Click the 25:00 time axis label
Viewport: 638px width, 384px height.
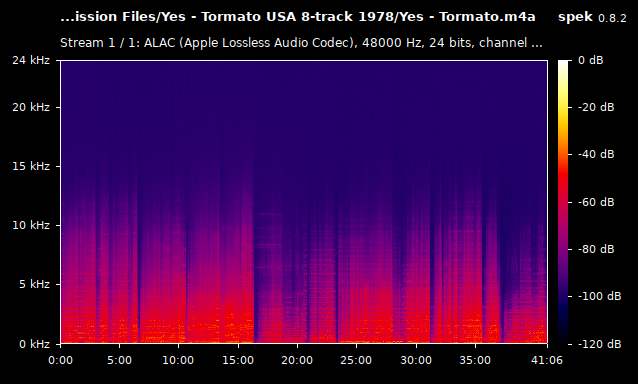pyautogui.click(x=356, y=360)
